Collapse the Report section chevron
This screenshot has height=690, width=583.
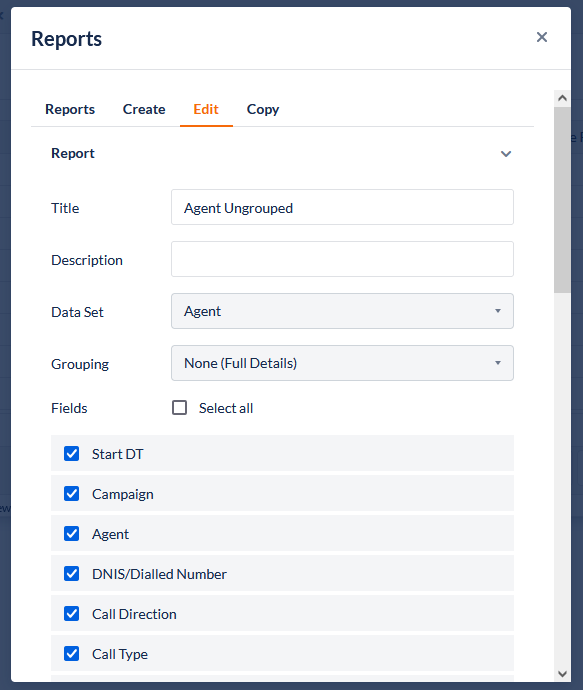506,154
